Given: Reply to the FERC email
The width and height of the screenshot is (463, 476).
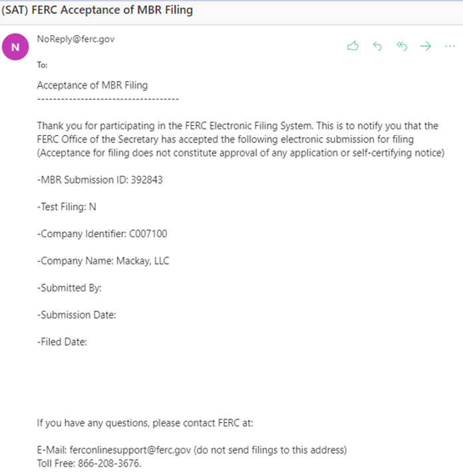Looking at the screenshot, I should click(x=377, y=46).
